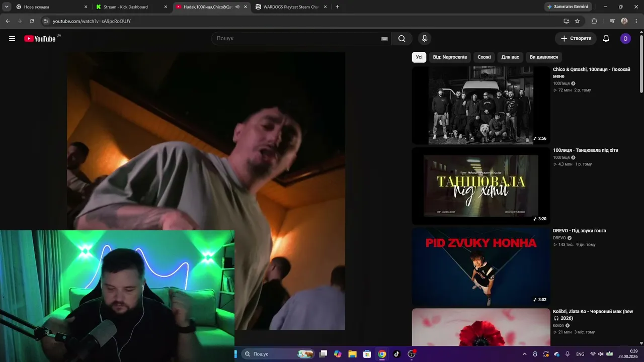Screen dimensions: 644x362
Task: Open a new browser tab
Action: [337, 7]
